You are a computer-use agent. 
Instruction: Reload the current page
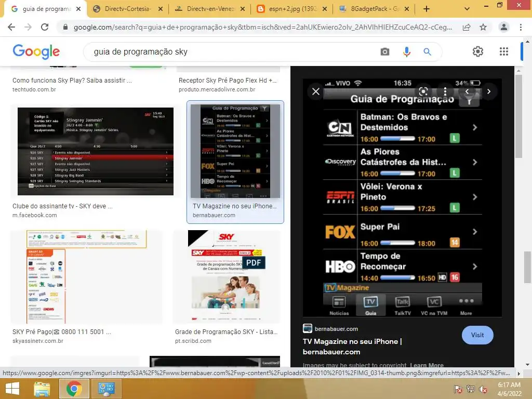click(x=45, y=27)
